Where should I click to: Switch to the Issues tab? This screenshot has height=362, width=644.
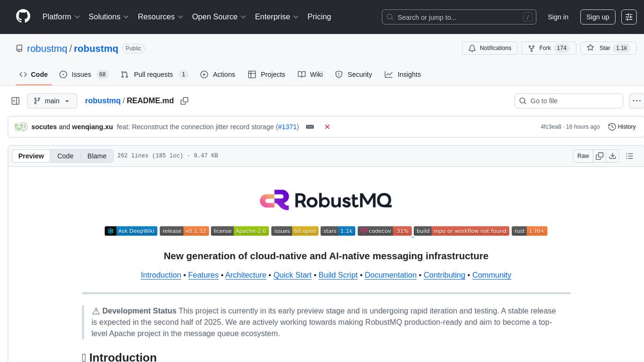pos(84,74)
